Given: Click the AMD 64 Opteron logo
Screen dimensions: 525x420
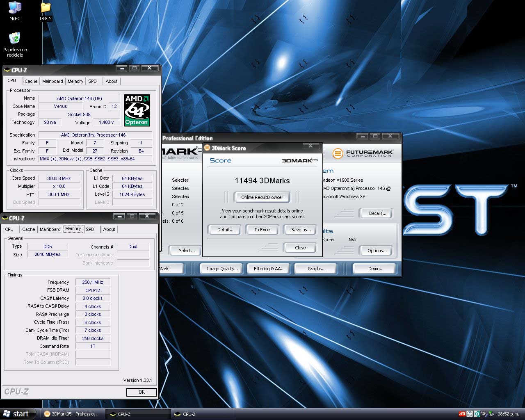Looking at the screenshot, I should pyautogui.click(x=137, y=110).
